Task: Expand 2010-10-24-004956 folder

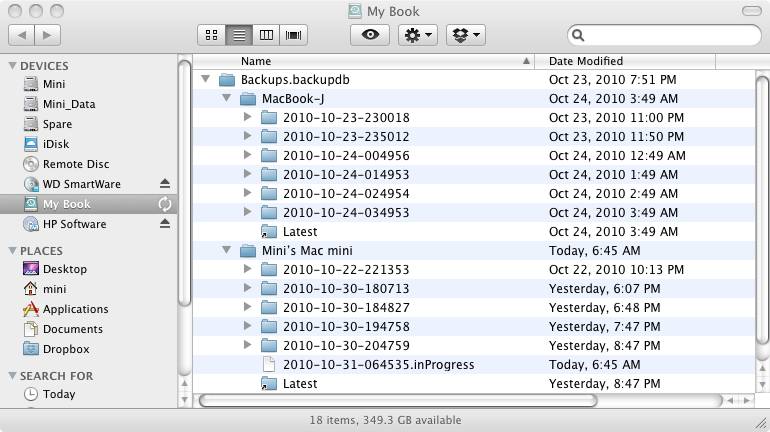Action: point(248,155)
